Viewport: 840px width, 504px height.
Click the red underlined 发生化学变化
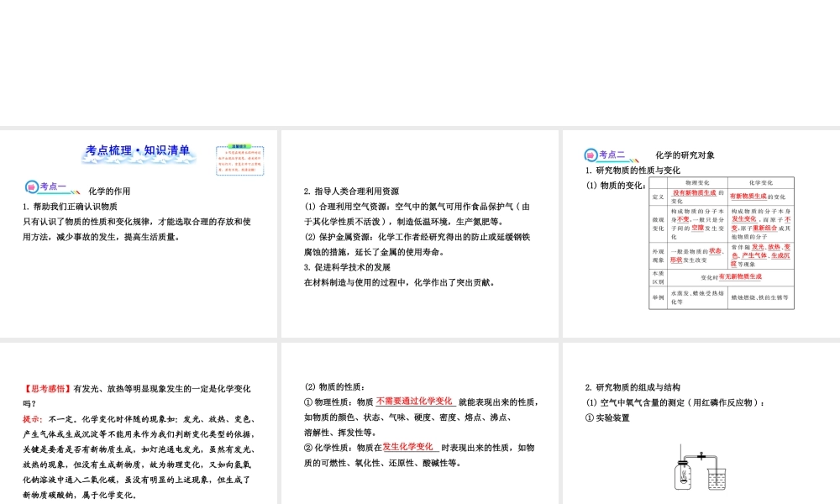(x=407, y=447)
